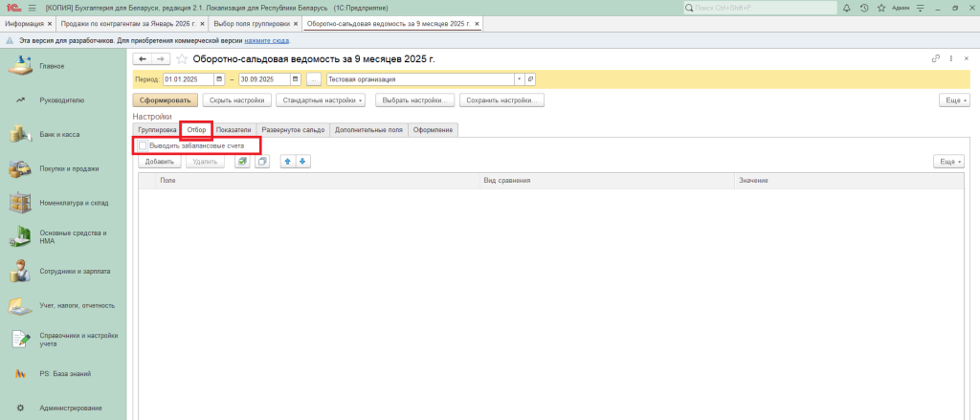Enable 'Выводить забалансовые счета' checkbox

pyautogui.click(x=143, y=145)
